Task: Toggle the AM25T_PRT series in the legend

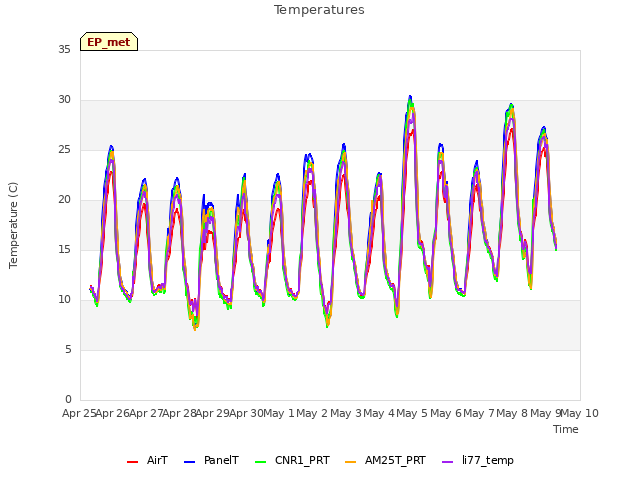Action: [x=385, y=461]
